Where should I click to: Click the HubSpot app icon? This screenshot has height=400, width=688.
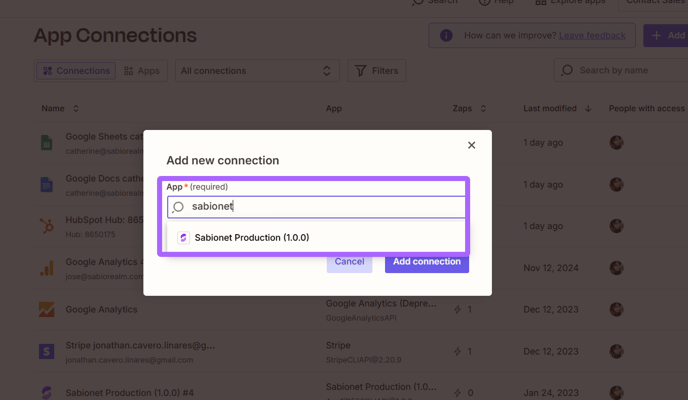47,226
